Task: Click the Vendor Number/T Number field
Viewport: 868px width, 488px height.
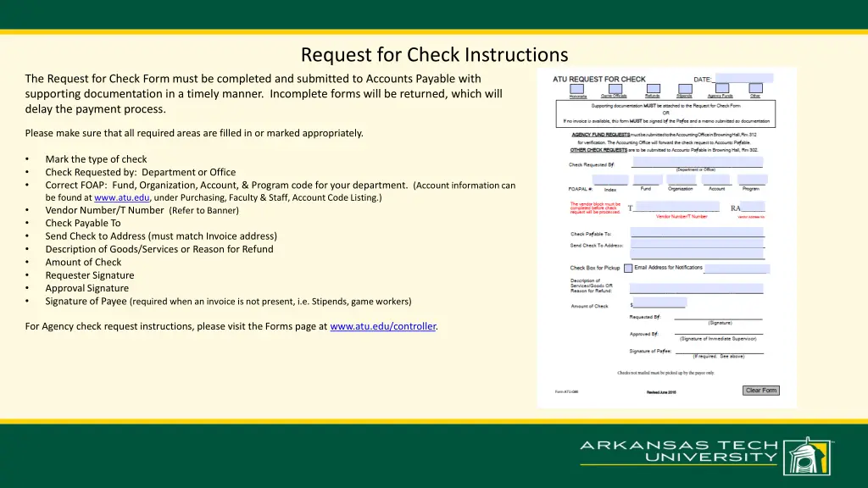Action: tap(676, 207)
